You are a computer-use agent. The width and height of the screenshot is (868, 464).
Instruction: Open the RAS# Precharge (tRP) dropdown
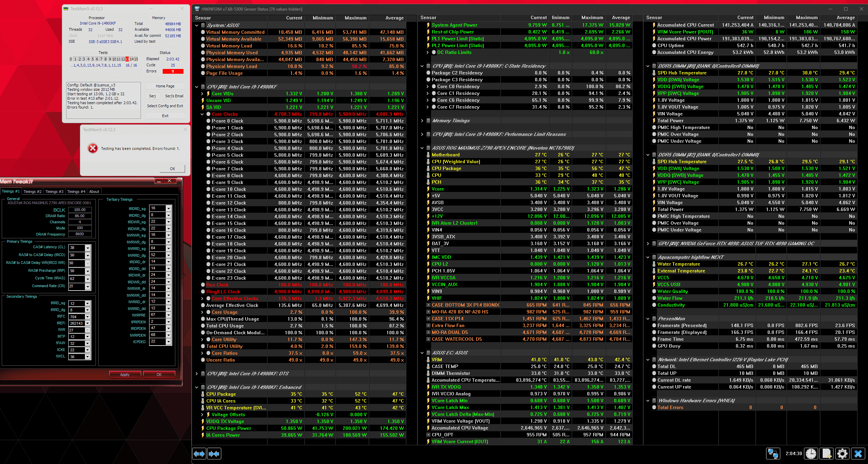coord(88,271)
